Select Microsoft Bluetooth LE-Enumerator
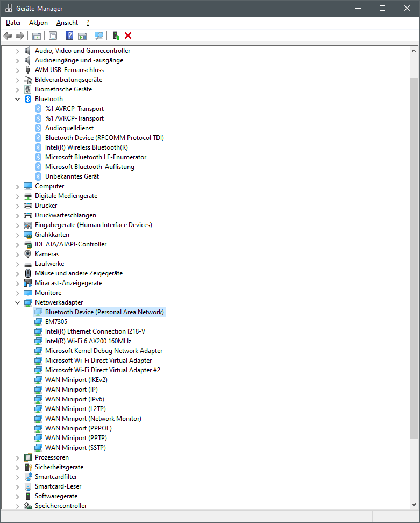 click(96, 157)
